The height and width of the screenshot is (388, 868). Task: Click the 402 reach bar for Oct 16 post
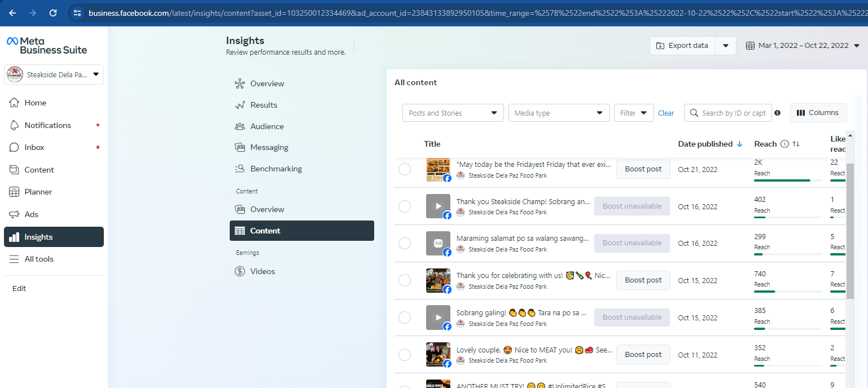point(788,217)
